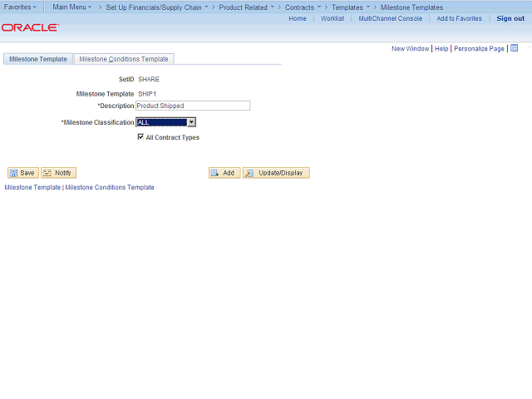Click Add to Favorites
Screen dimensions: 532x399
click(x=459, y=18)
